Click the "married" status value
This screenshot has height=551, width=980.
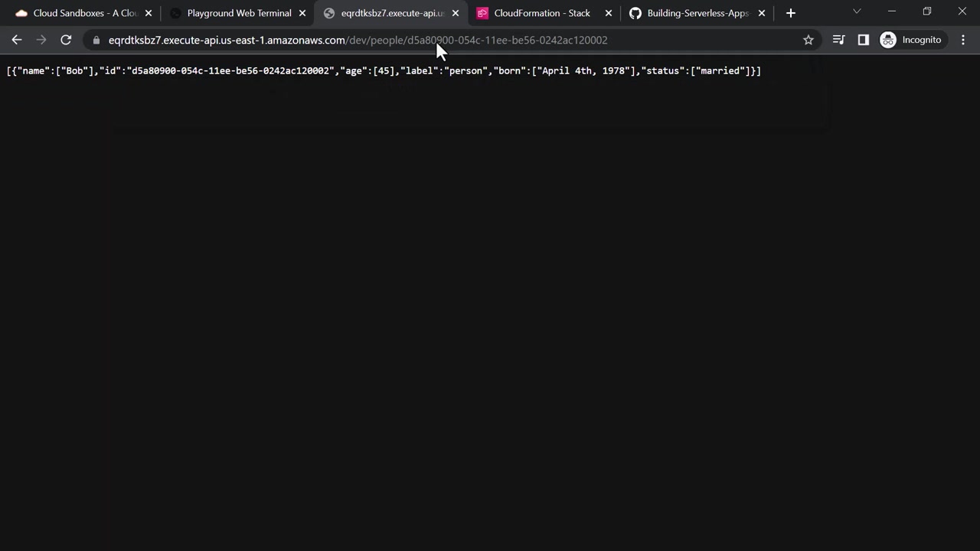pos(720,70)
